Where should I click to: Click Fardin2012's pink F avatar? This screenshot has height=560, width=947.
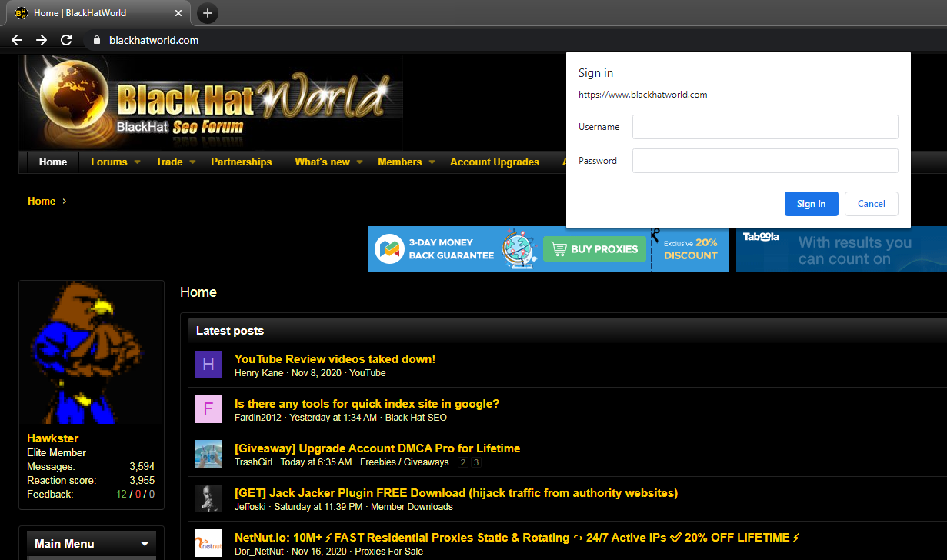pyautogui.click(x=208, y=409)
